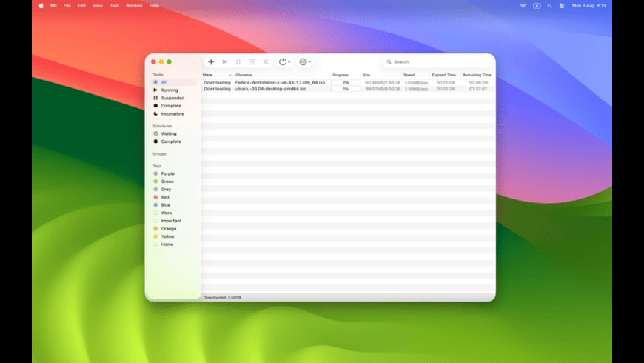Select Complete under Schedules section
Image resolution: width=644 pixels, height=363 pixels.
pos(174,141)
